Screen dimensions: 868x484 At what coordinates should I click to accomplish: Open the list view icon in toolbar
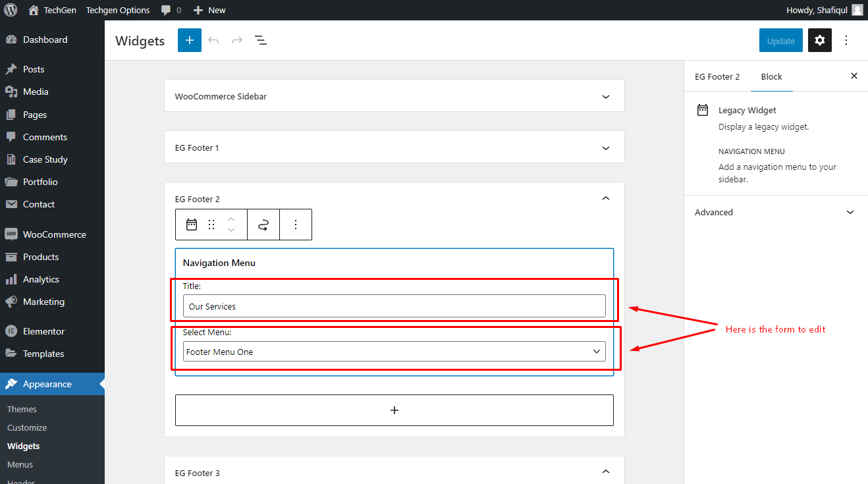[261, 40]
